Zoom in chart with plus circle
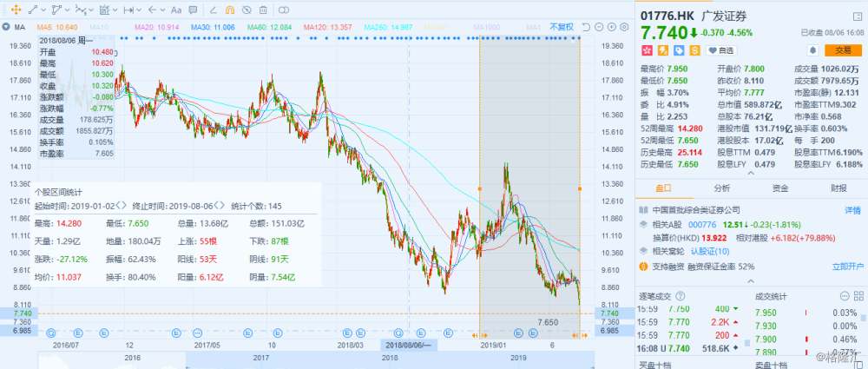 (612, 27)
